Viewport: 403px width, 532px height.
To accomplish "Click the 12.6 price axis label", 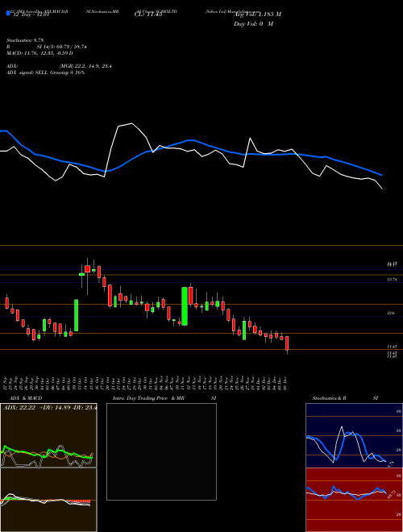I will click(392, 314).
